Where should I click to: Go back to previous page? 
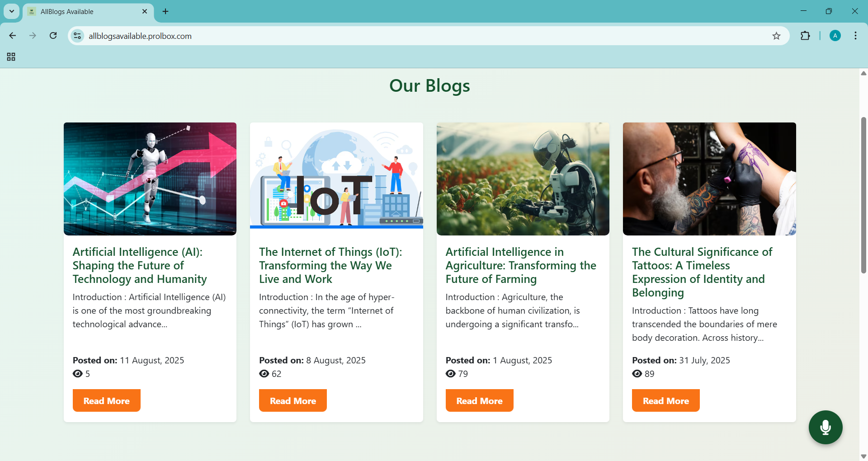pos(13,36)
